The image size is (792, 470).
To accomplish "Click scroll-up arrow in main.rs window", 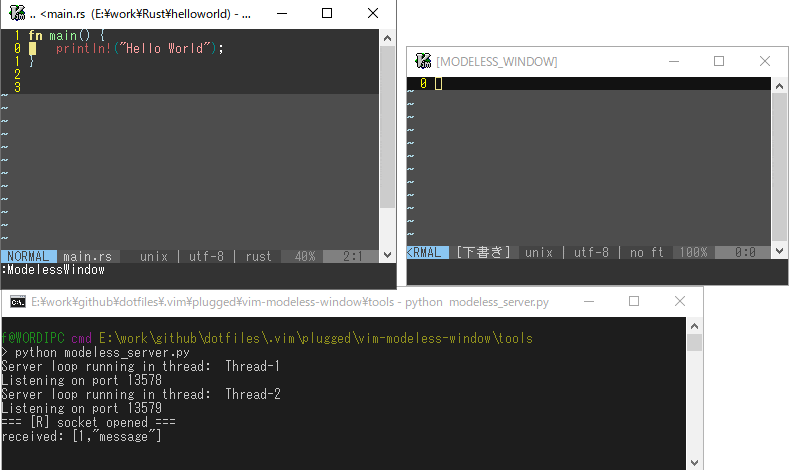I will (387, 38).
